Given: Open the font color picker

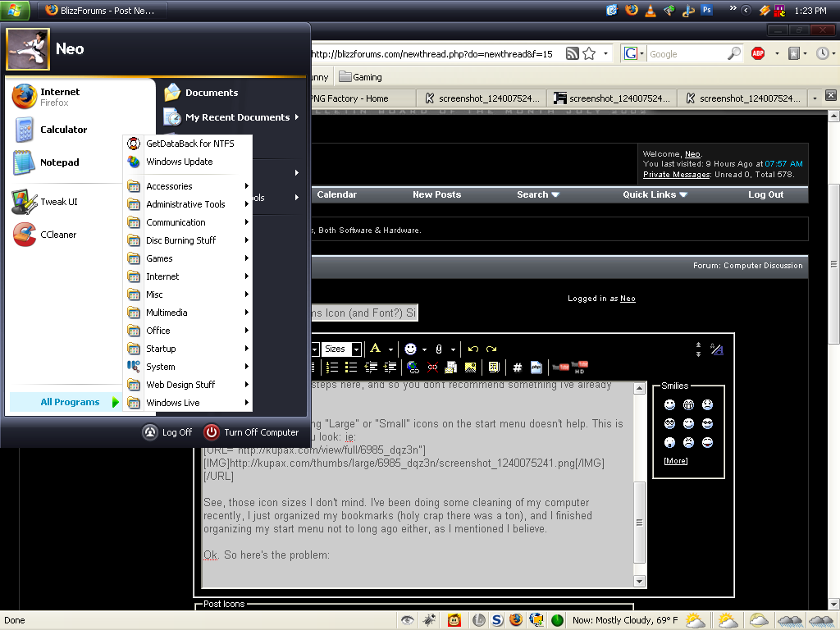Looking at the screenshot, I should tap(375, 349).
